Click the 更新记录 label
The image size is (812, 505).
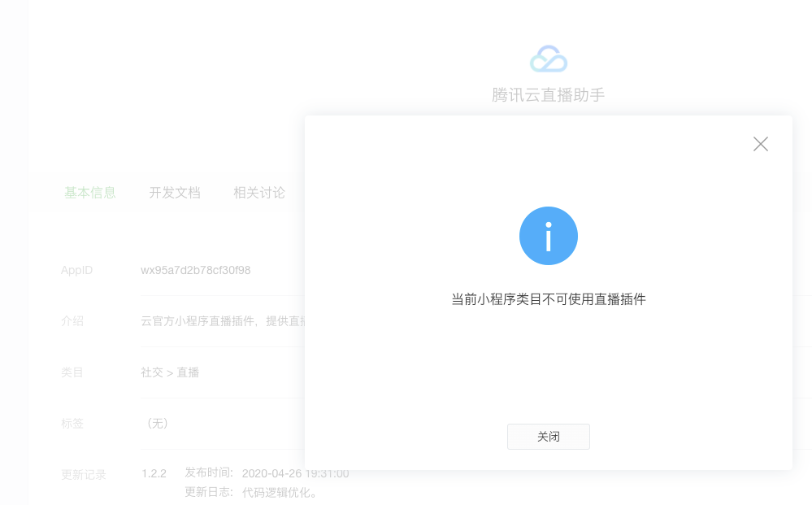pyautogui.click(x=84, y=474)
